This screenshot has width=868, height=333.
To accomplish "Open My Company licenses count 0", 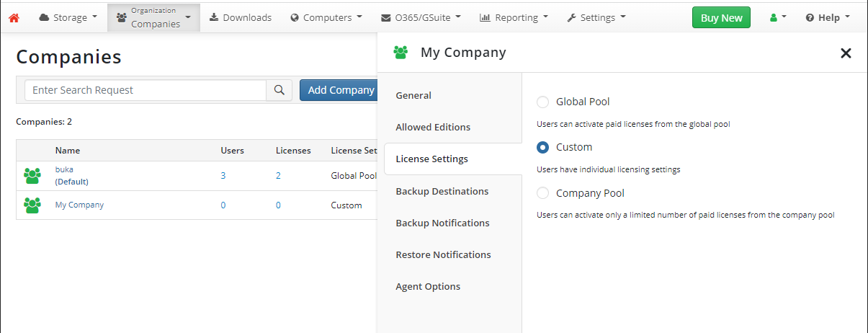I will tap(278, 205).
